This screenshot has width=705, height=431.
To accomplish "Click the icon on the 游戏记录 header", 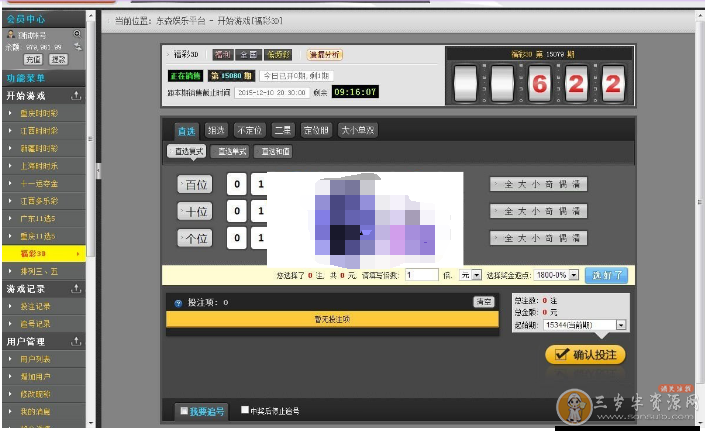I will click(x=77, y=289).
